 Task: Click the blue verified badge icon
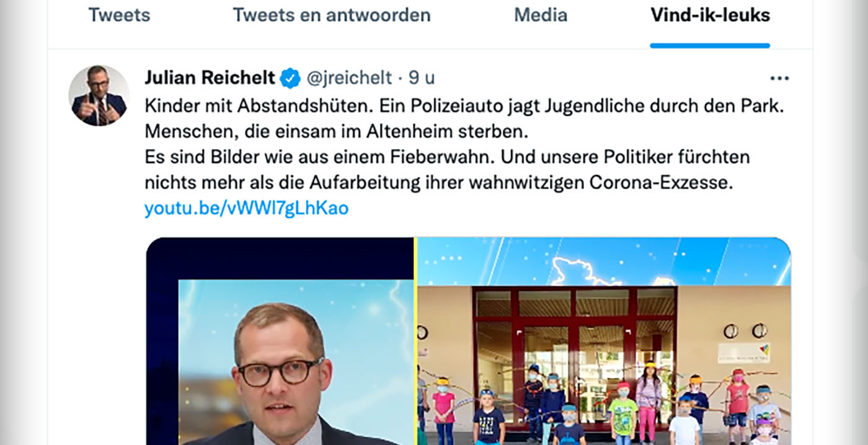click(290, 78)
